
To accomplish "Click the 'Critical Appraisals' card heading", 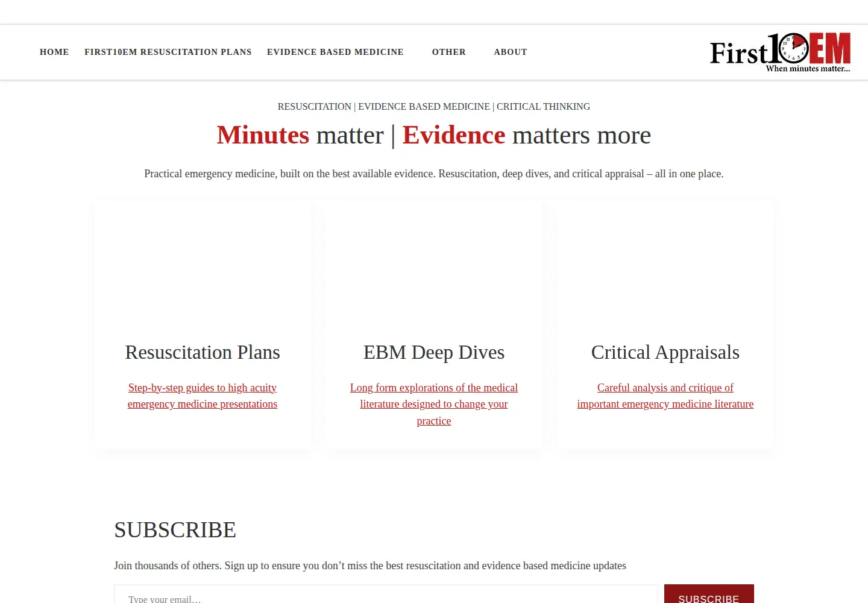I will pos(665,352).
